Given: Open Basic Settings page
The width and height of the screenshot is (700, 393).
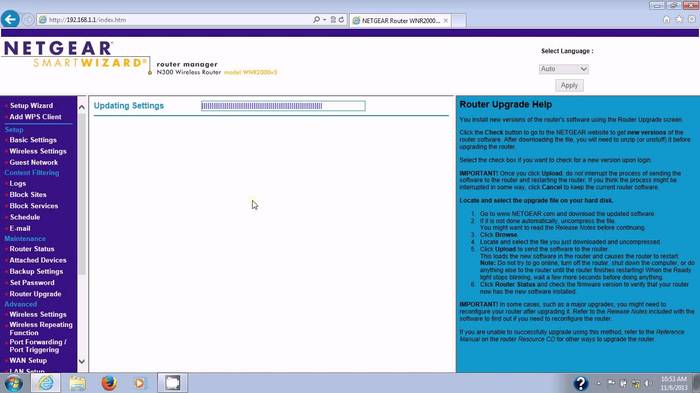Looking at the screenshot, I should (x=33, y=140).
